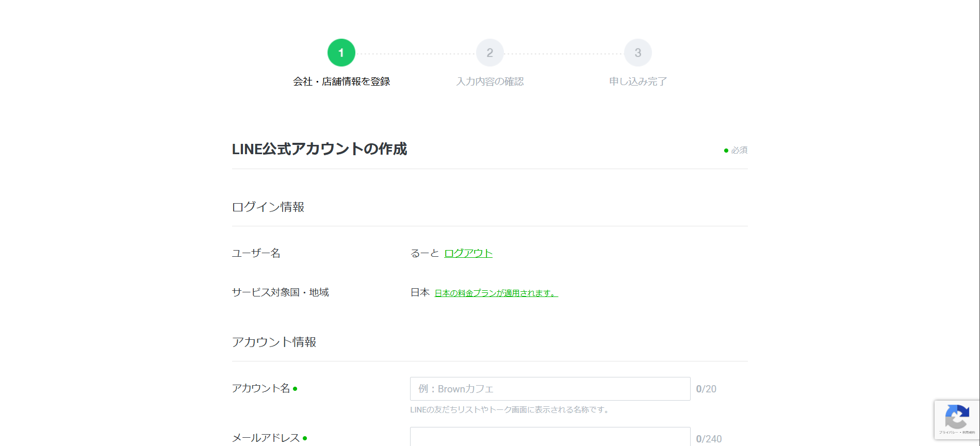The height and width of the screenshot is (446, 980).
Task: Focus the アカウント名 input field
Action: click(550, 389)
